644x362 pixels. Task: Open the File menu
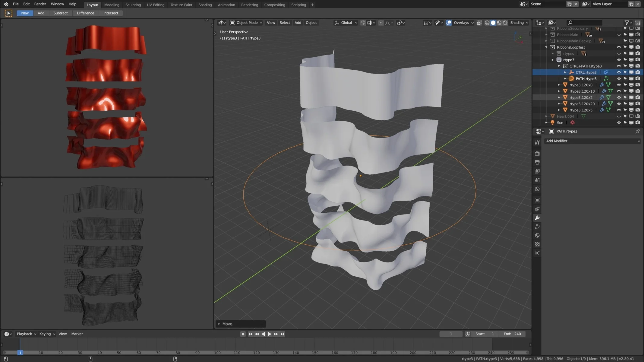(x=16, y=4)
